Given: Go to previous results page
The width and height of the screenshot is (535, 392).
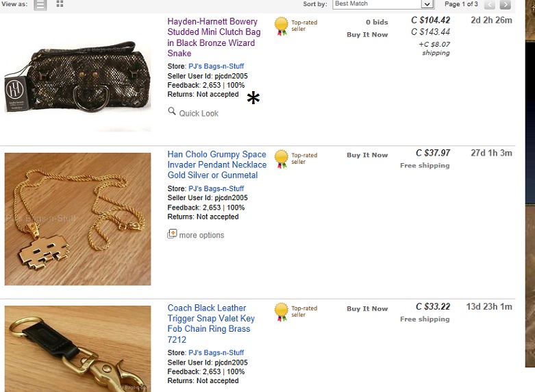Looking at the screenshot, I should click(490, 4).
